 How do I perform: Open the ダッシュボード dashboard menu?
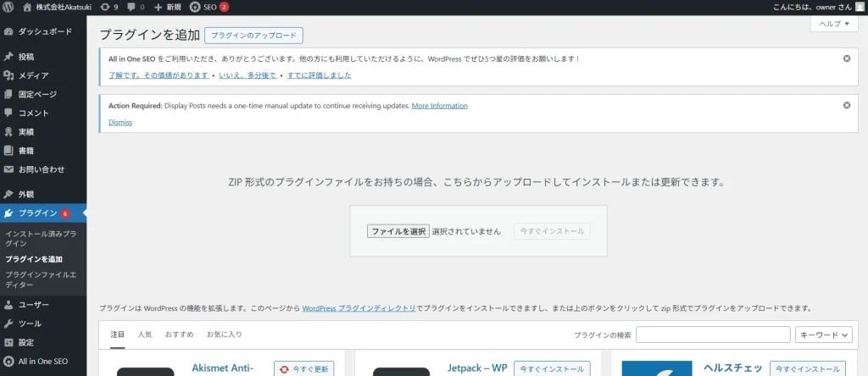point(42,31)
